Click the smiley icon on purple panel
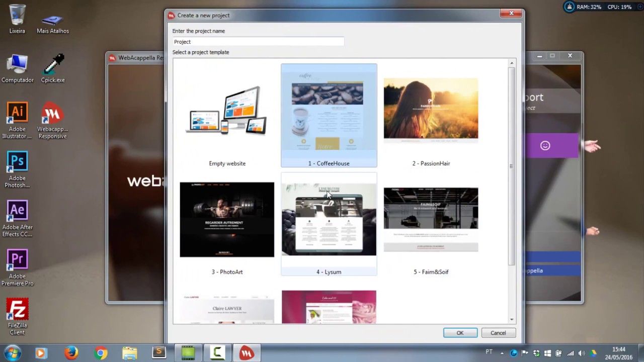Image resolution: width=644 pixels, height=362 pixels. (545, 146)
